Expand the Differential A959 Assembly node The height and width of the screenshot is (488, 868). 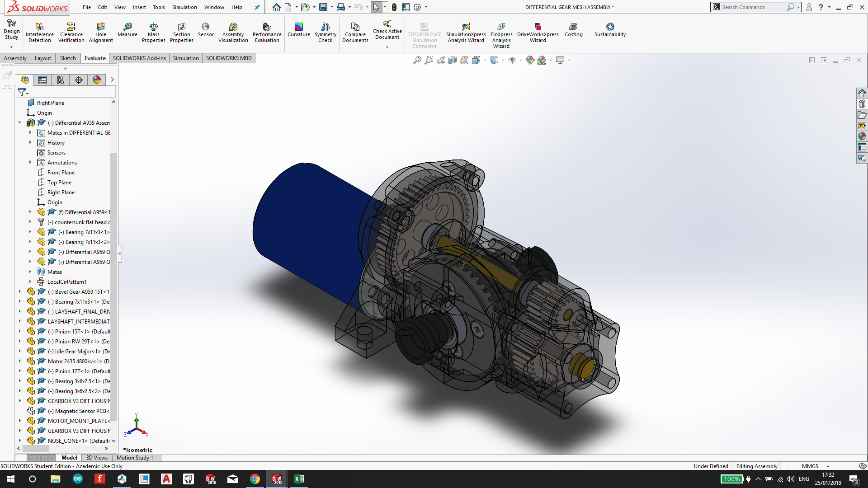(x=20, y=123)
